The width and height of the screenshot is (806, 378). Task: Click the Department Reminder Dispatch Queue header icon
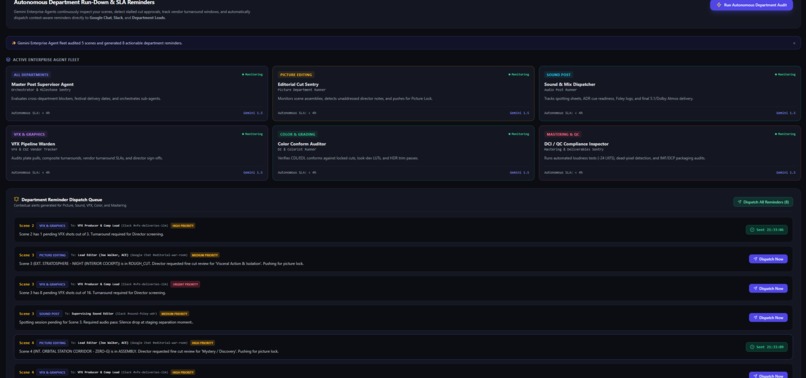16,199
